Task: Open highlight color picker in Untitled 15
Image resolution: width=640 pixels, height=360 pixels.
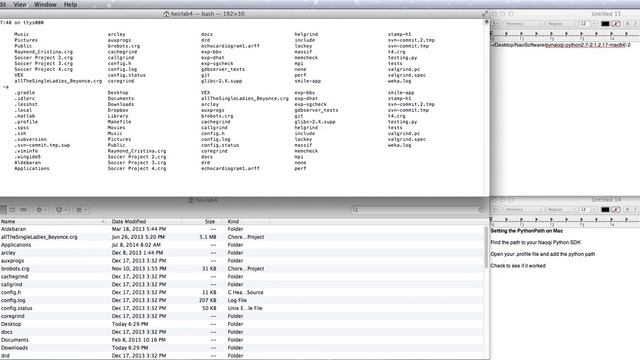Action: [x=616, y=24]
